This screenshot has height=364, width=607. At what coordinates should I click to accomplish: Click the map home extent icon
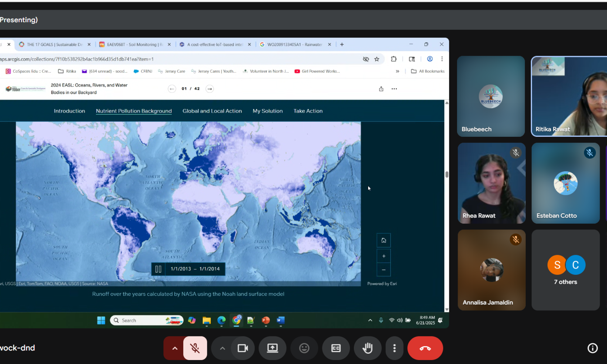point(384,240)
